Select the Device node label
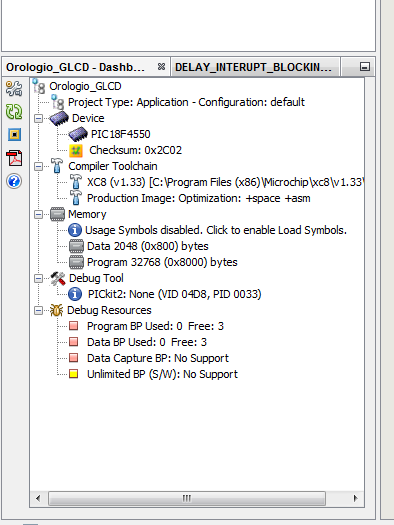Screen dimensions: 394x525 coord(88,118)
